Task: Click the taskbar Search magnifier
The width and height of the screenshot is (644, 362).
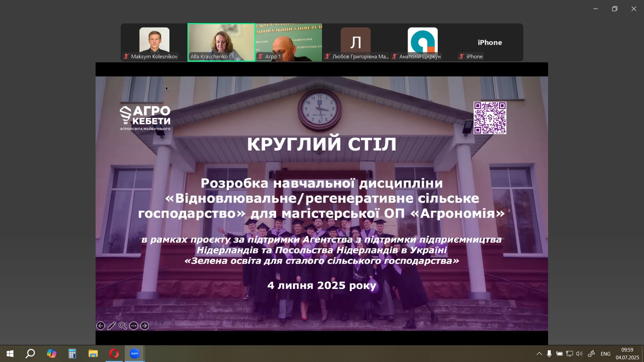Action: (x=31, y=354)
